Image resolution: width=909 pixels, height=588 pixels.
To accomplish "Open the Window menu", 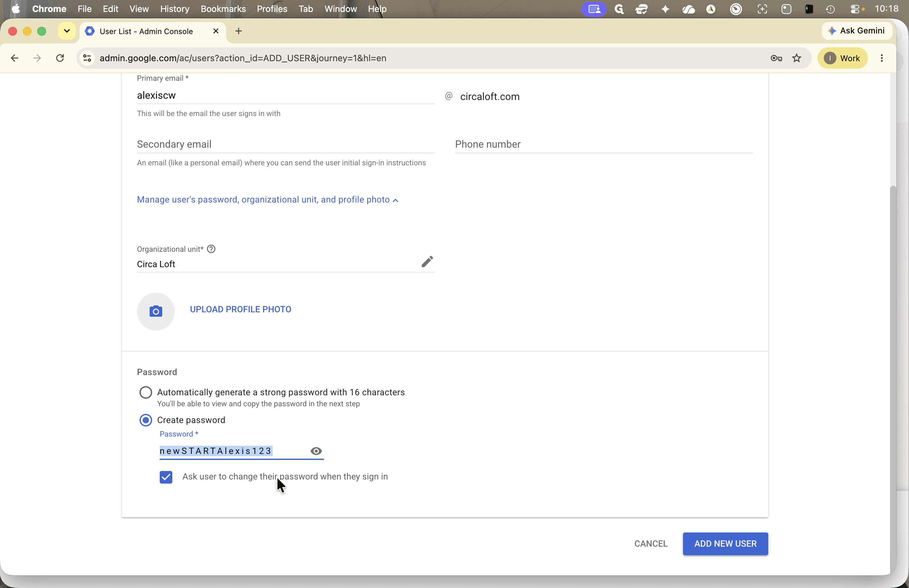I will pos(340,9).
